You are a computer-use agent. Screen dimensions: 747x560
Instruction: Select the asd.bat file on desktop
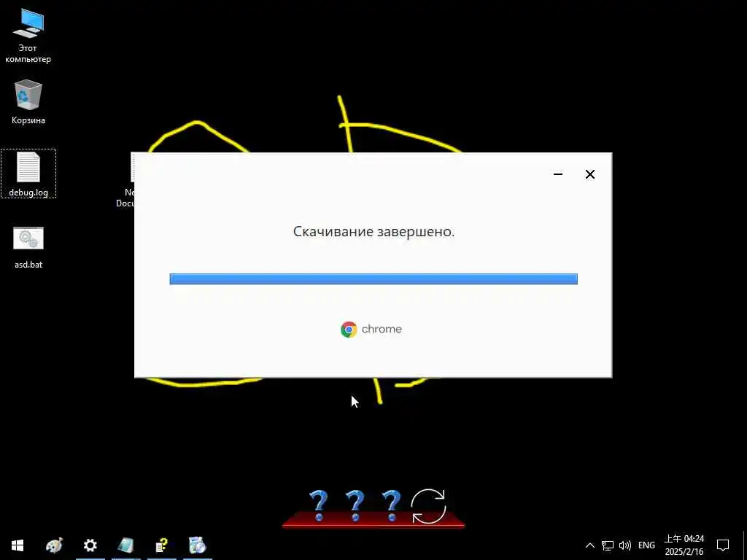(28, 248)
